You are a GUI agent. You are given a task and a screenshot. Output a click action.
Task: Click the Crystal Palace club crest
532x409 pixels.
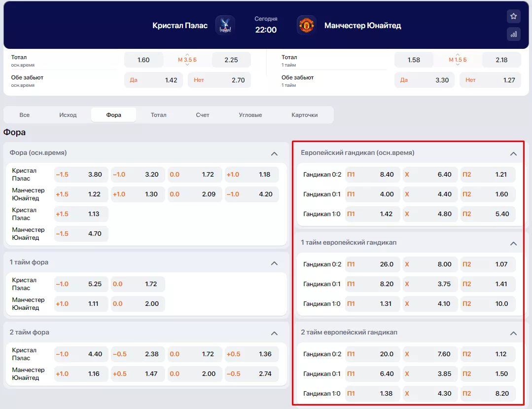point(225,25)
